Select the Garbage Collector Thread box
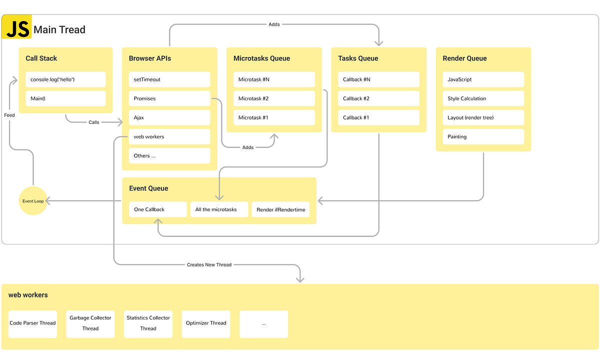The height and width of the screenshot is (364, 600). tap(90, 323)
